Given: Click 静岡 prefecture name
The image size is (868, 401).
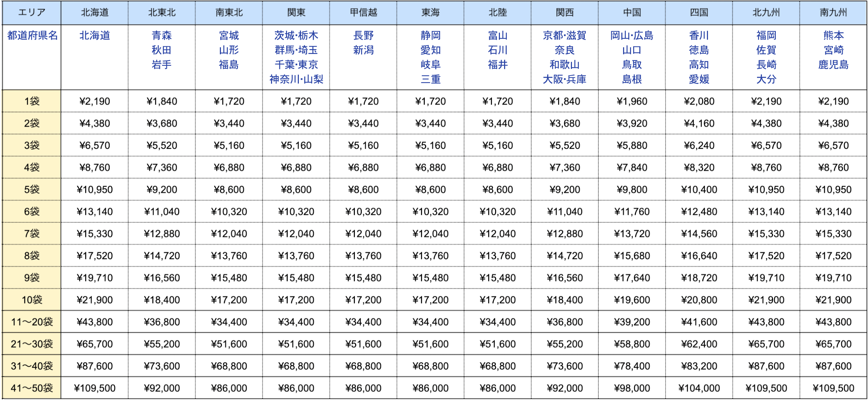Looking at the screenshot, I should pyautogui.click(x=430, y=36).
